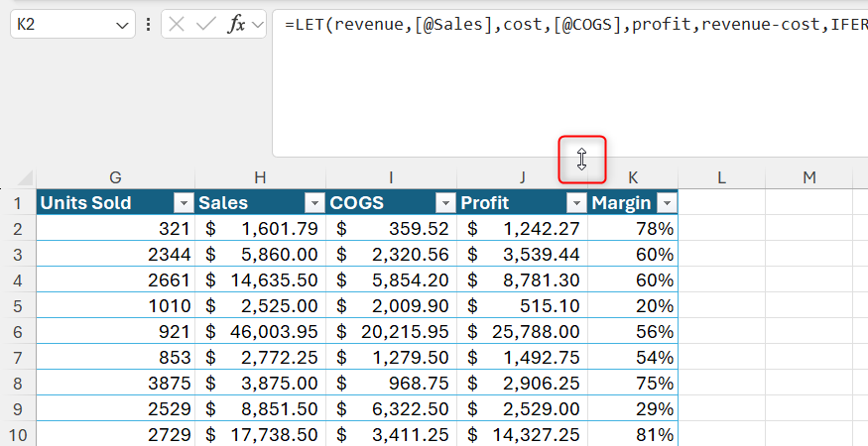Select the Margin cell showing 20%
Image resolution: width=868 pixels, height=446 pixels.
click(633, 306)
